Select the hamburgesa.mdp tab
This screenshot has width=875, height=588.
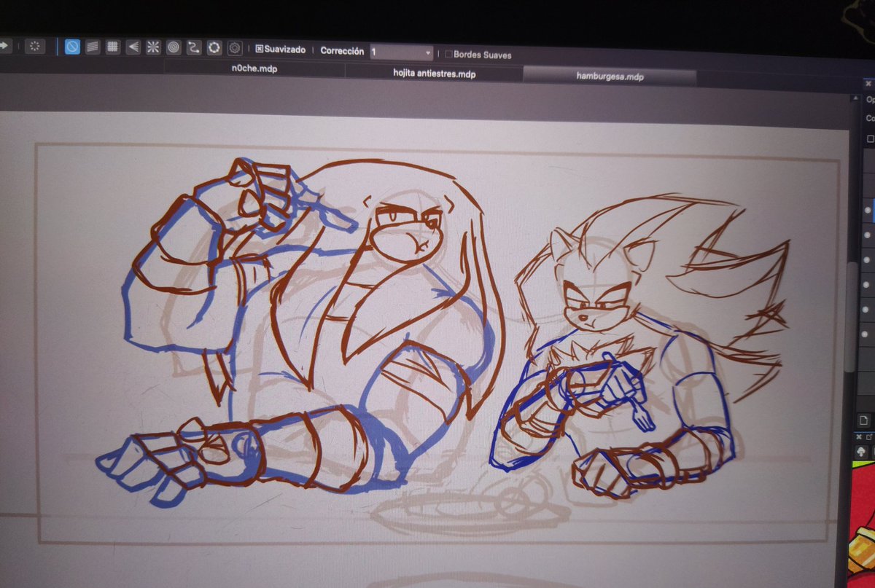610,76
